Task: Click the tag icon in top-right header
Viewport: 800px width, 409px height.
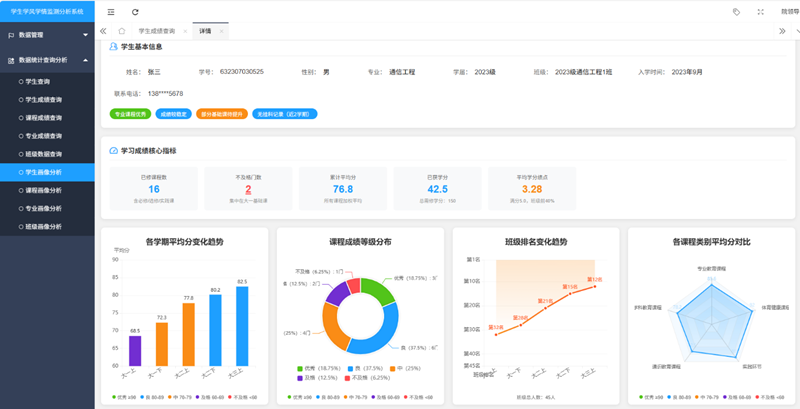Action: tap(737, 11)
